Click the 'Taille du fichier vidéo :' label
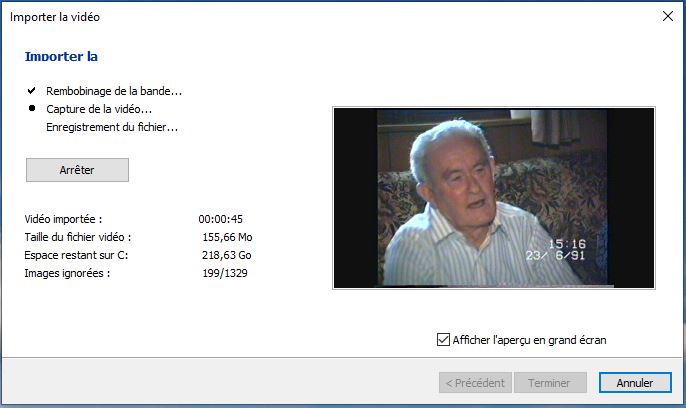Screen dimensions: 686x408 point(78,237)
